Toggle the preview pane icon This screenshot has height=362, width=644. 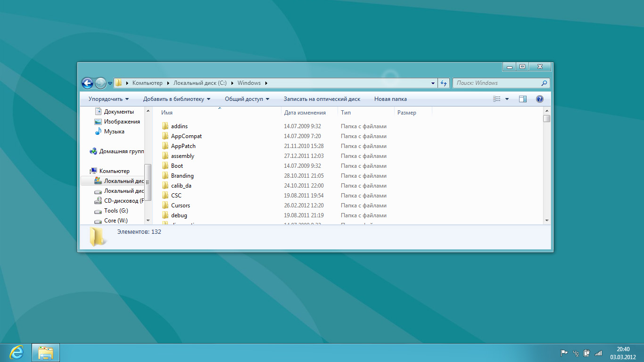click(523, 99)
